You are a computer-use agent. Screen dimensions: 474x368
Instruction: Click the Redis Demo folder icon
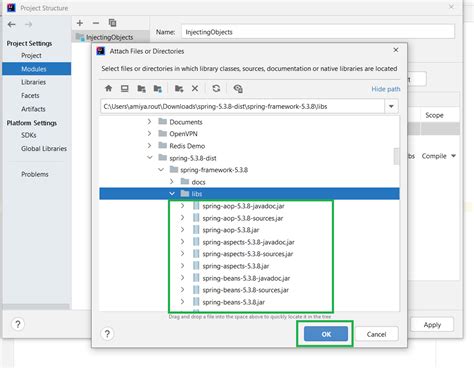[163, 145]
